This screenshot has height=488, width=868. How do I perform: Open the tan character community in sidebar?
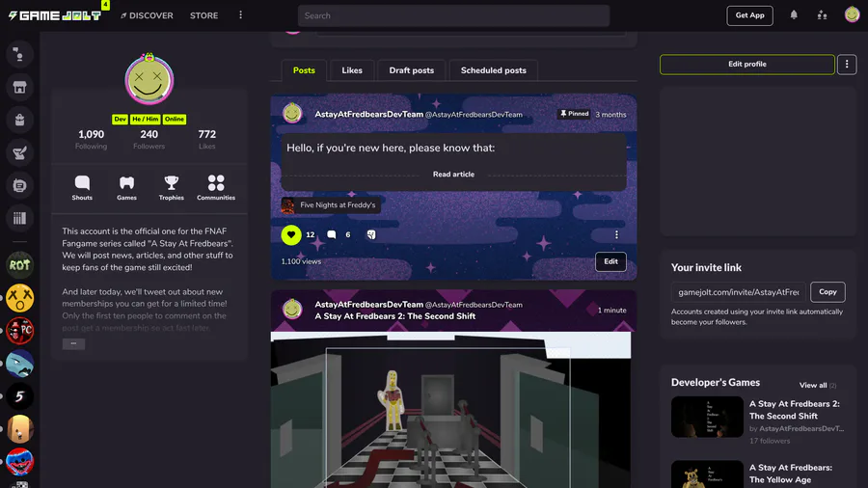click(19, 429)
